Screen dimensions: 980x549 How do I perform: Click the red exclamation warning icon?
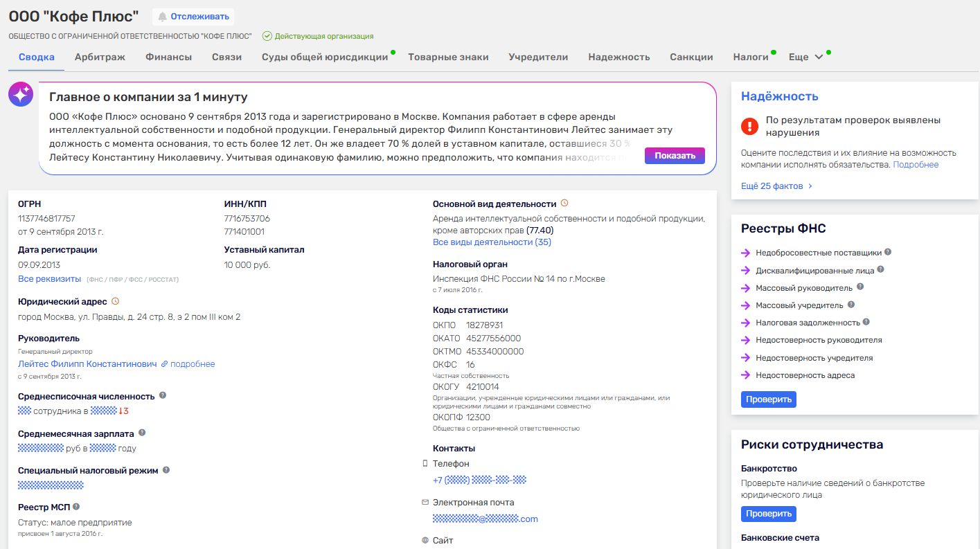point(749,126)
